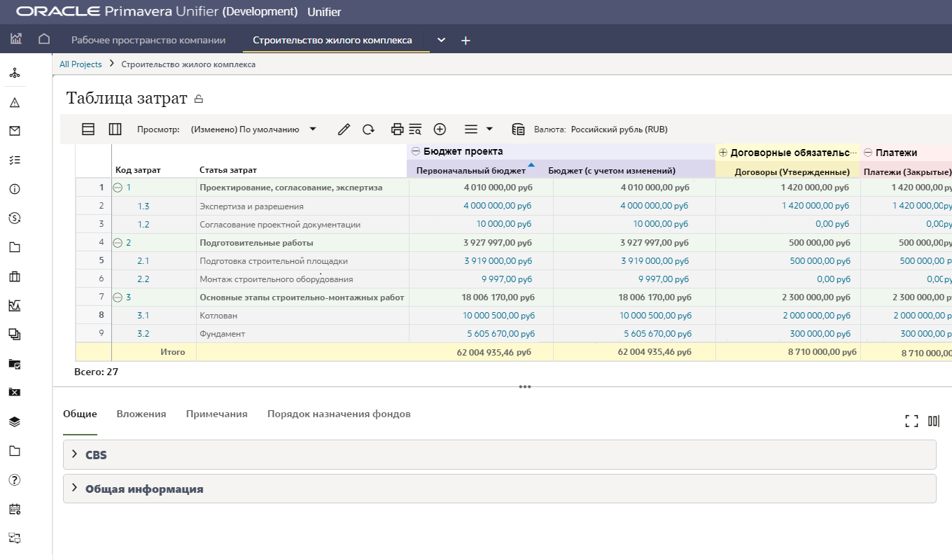Click the currency sheet icon

(x=518, y=129)
